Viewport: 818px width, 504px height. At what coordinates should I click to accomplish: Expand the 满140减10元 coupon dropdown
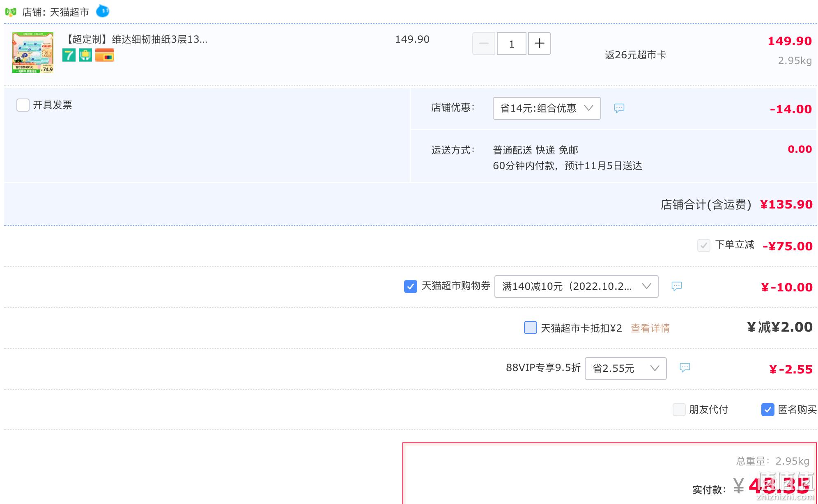[577, 286]
